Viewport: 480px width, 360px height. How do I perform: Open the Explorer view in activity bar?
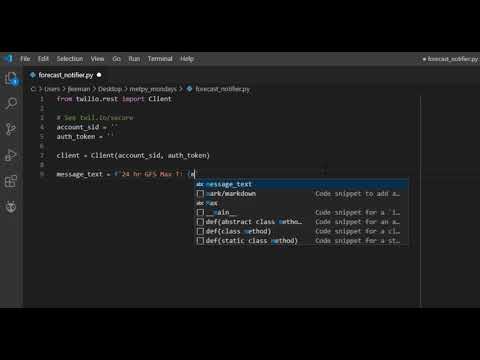pos(11,79)
